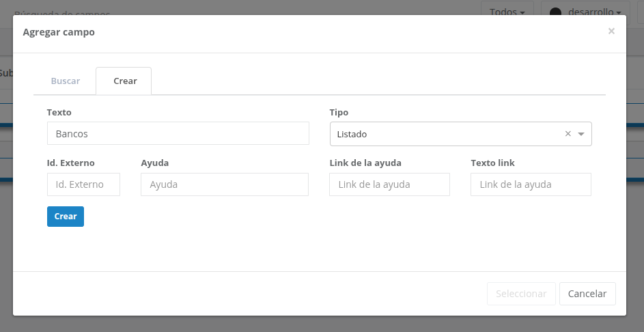Viewport: 644px width, 332px height.
Task: Click into the Id. Externo input
Action: click(x=83, y=184)
